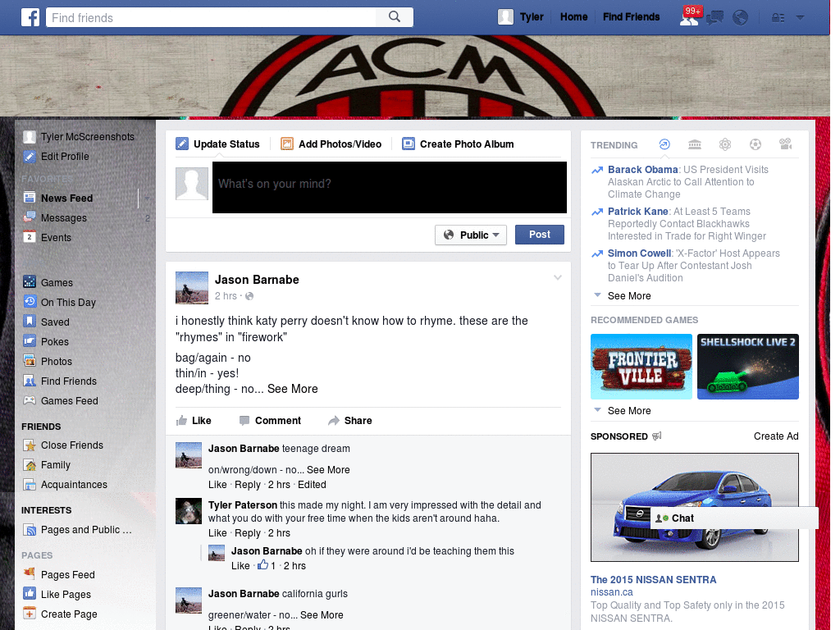This screenshot has width=840, height=630.
Task: Select the Update Status tab
Action: pyautogui.click(x=217, y=144)
